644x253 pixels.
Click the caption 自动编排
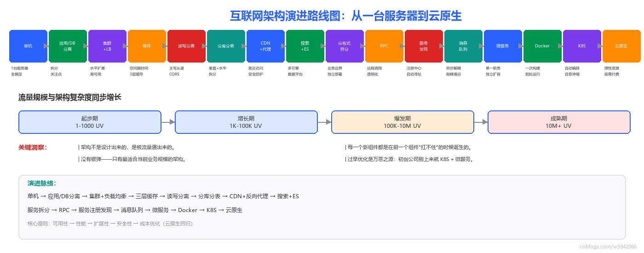click(572, 68)
